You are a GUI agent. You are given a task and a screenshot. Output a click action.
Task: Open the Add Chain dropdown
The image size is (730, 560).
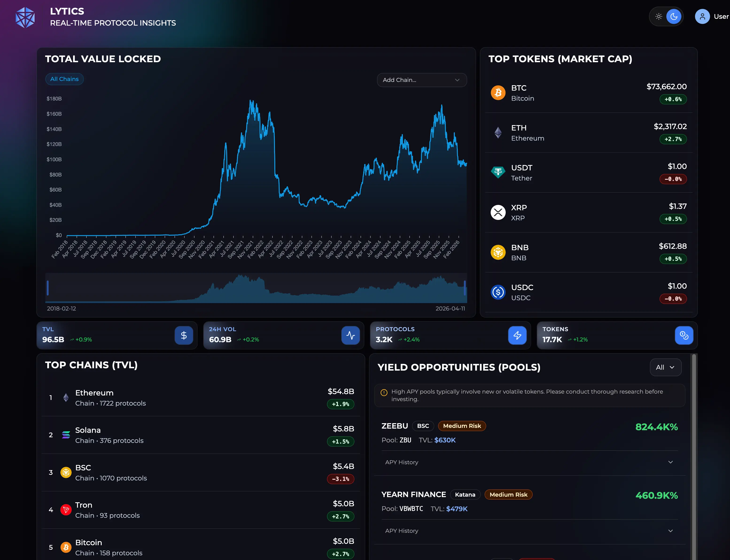[x=422, y=80]
